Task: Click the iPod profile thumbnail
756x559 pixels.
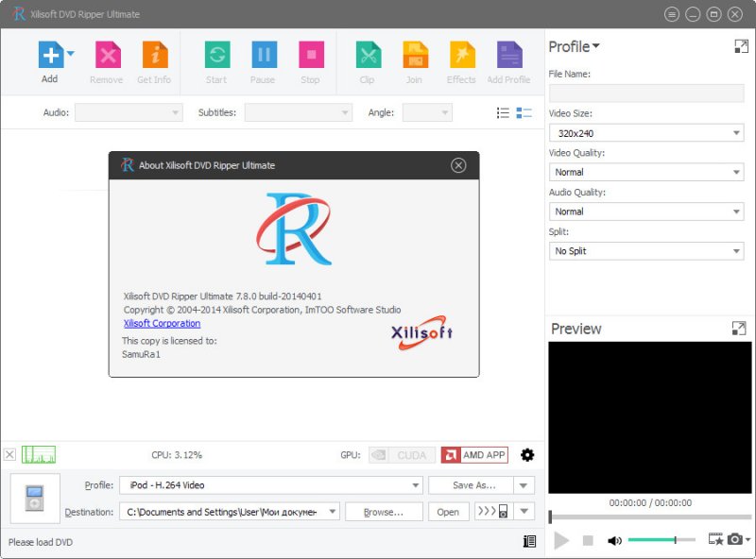Action: pos(35,499)
